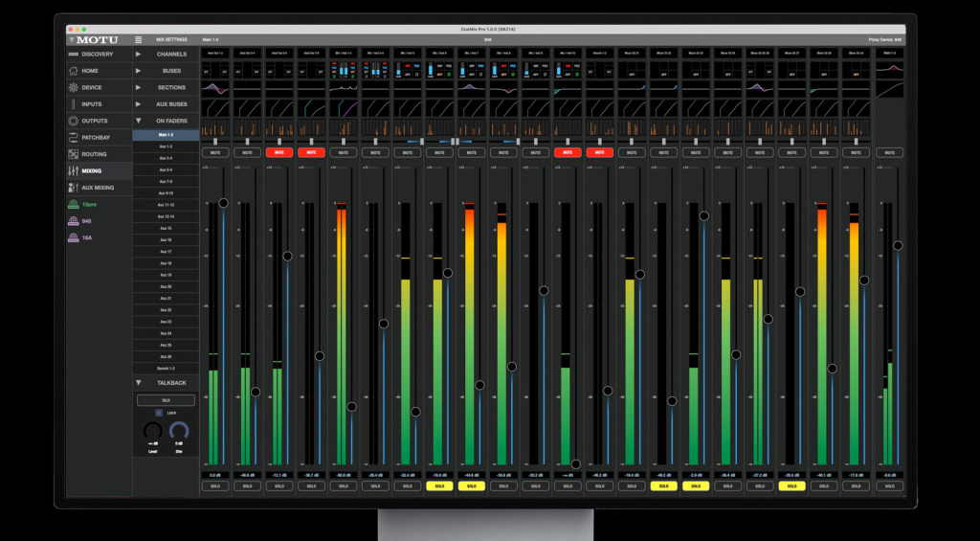Click the MOTU logo
This screenshot has height=541, width=980.
pos(97,40)
